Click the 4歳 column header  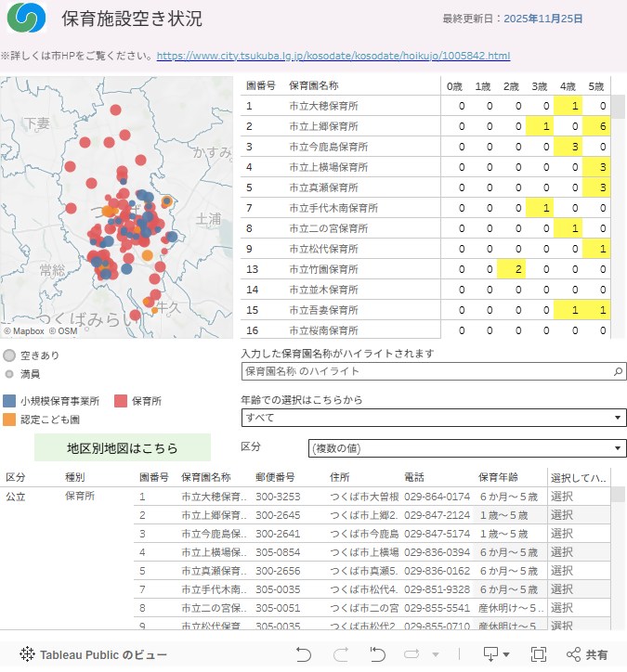568,86
